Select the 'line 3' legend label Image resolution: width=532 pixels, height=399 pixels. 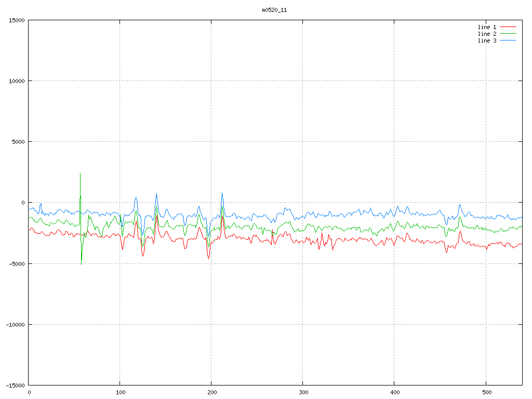pyautogui.click(x=487, y=41)
